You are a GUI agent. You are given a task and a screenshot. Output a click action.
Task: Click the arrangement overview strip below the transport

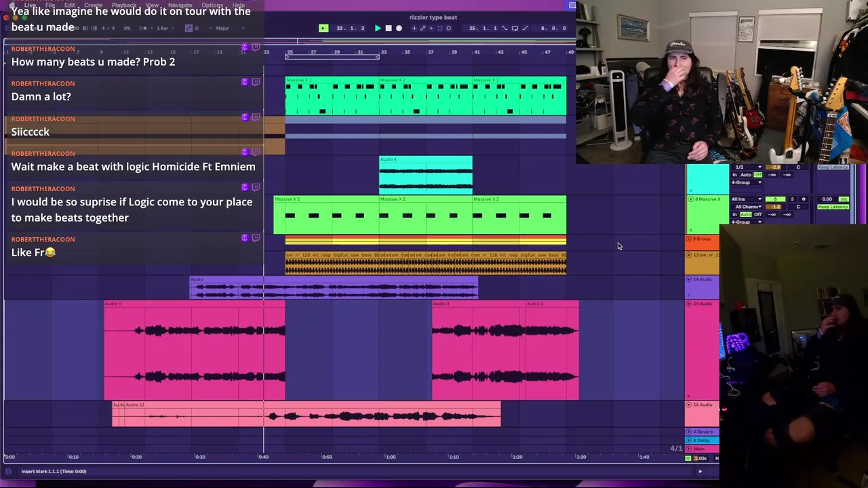tap(288, 41)
